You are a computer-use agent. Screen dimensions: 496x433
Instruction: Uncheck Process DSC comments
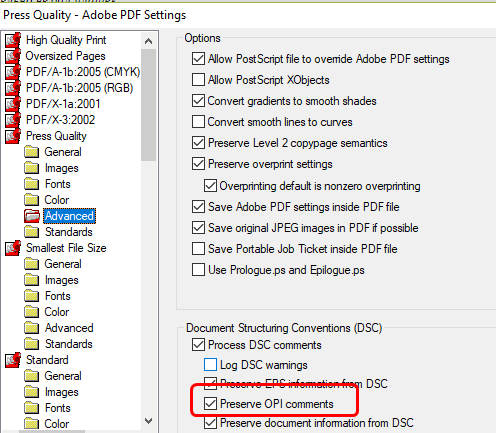pyautogui.click(x=198, y=345)
